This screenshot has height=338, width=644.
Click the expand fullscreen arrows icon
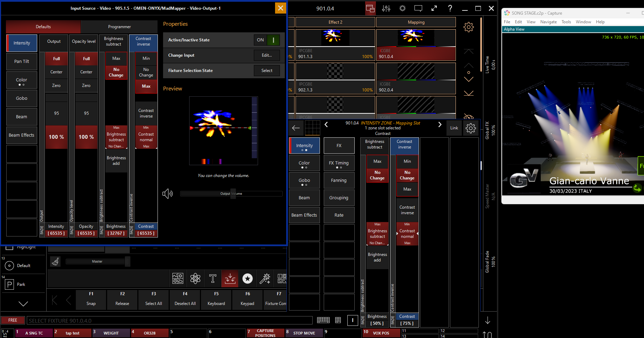click(434, 8)
